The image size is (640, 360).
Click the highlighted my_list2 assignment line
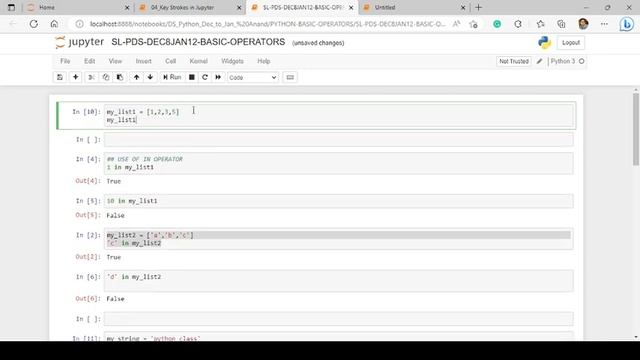[x=338, y=235]
